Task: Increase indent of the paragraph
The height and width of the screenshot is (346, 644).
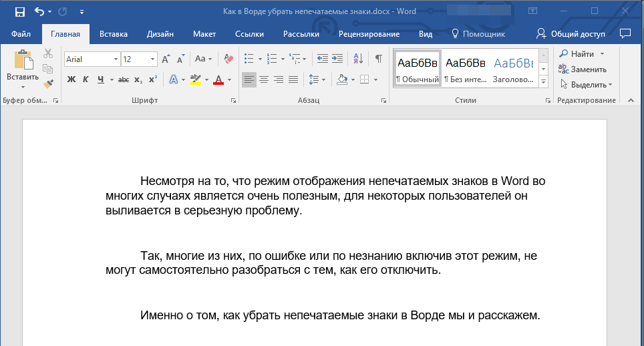Action: point(337,59)
